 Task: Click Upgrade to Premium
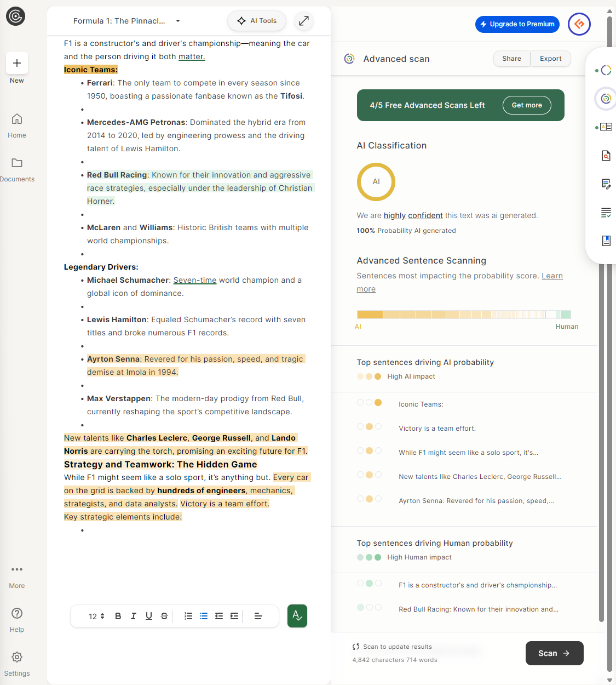517,24
